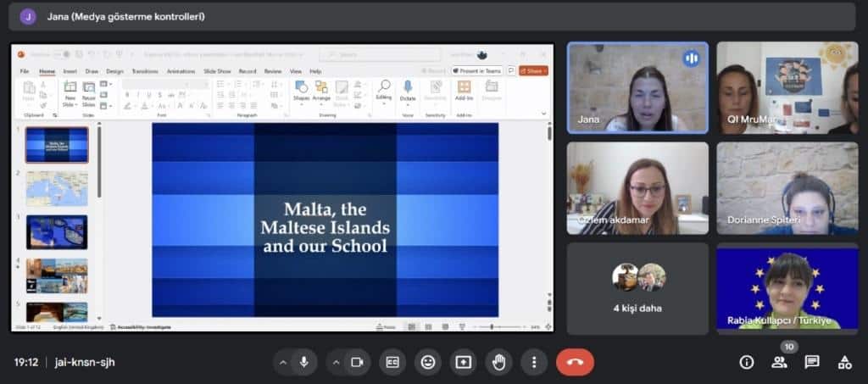Open the chat messages panel
This screenshot has height=384, width=868.
811,362
